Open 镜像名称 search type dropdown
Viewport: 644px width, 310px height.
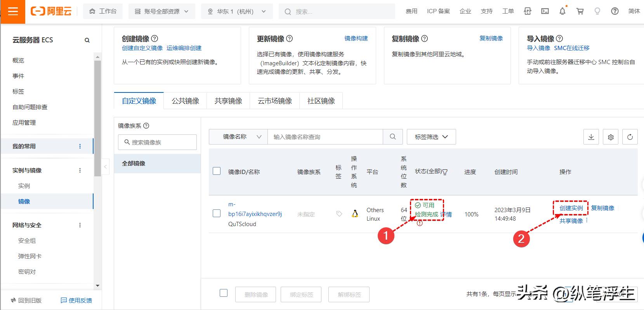pyautogui.click(x=238, y=137)
